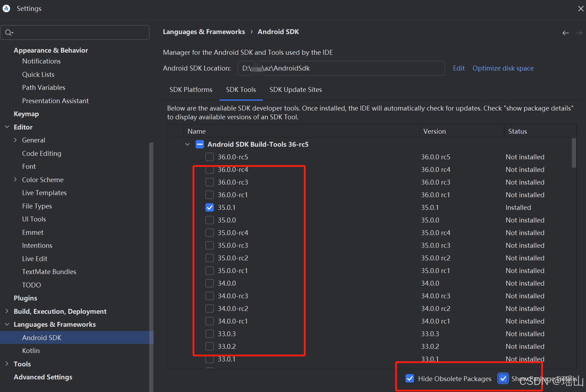Check the 35.0.0-rc2 checkbox

coord(210,258)
